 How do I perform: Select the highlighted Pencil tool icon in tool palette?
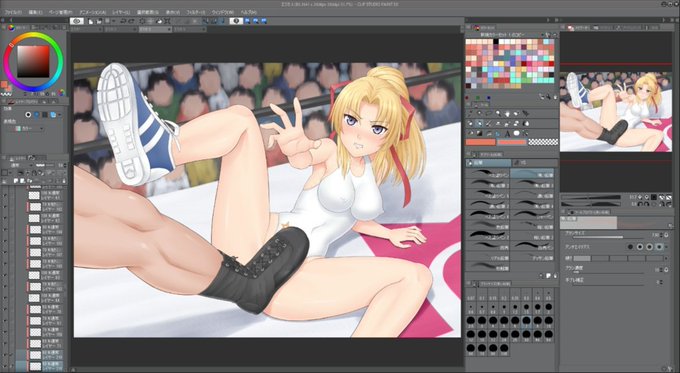(479, 124)
